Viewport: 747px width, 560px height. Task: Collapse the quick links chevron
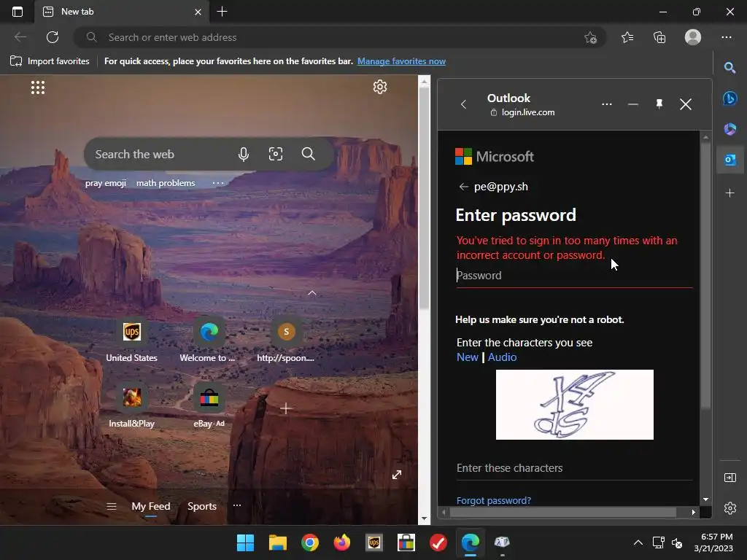click(x=312, y=293)
